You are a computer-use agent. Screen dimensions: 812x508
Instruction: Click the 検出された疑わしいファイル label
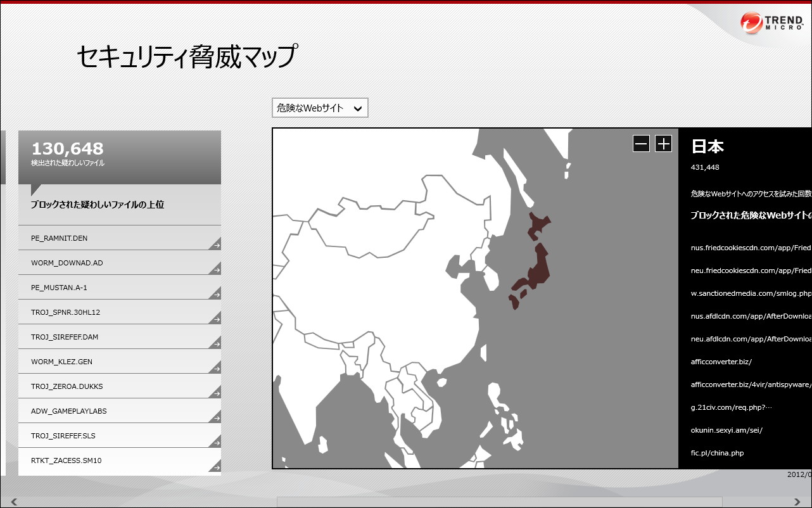click(68, 163)
